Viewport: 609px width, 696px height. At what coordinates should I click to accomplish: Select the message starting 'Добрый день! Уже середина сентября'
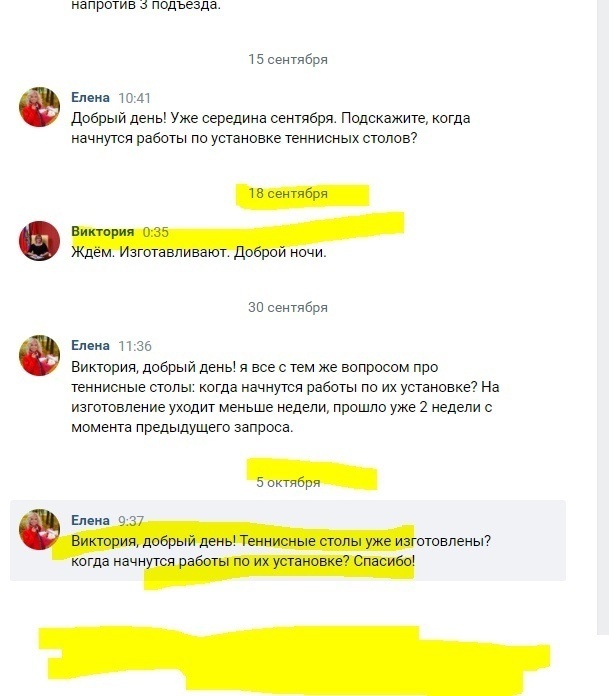tap(271, 128)
